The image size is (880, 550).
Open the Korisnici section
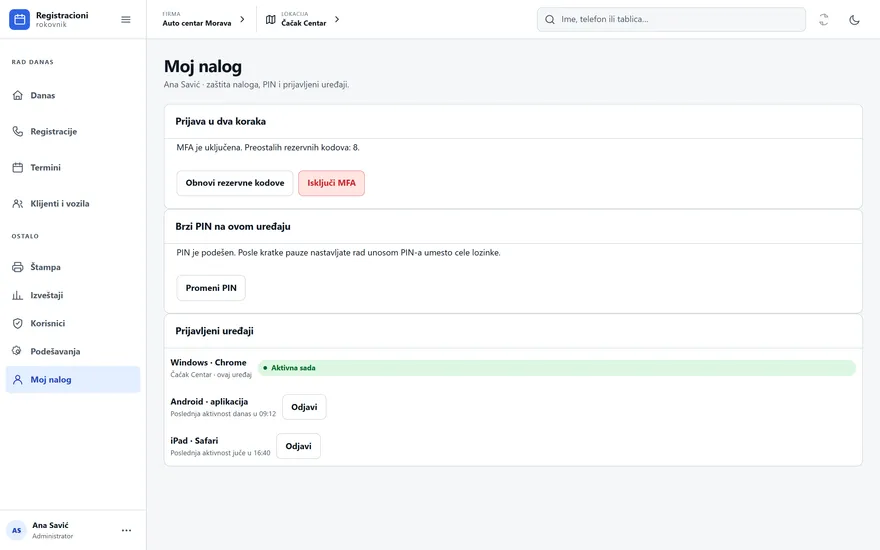(73, 323)
